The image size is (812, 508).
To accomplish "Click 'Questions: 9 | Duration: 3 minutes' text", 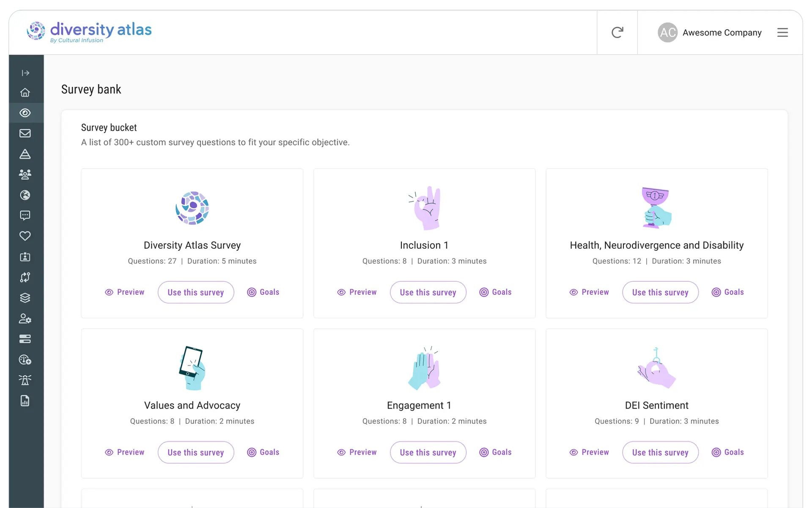I will coord(656,421).
